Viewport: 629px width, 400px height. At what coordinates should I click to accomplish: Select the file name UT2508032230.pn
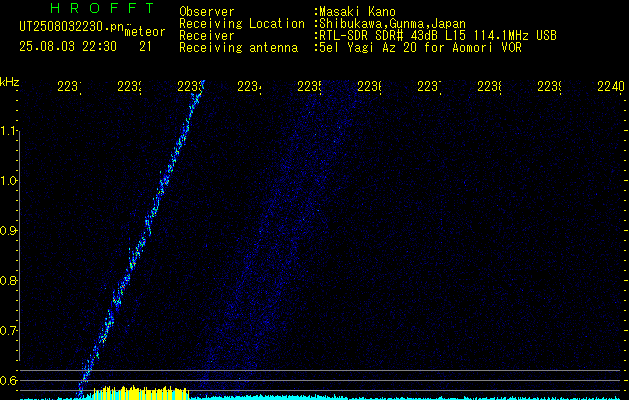(72, 27)
